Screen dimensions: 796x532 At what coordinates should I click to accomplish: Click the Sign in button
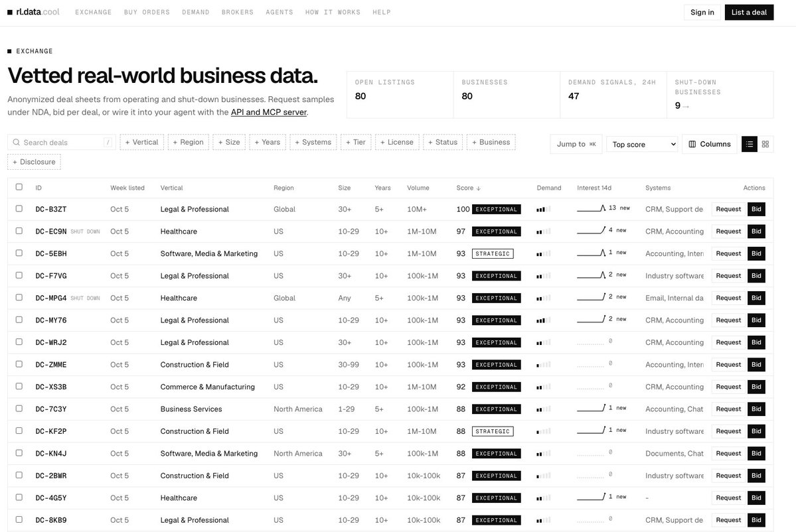(x=702, y=12)
